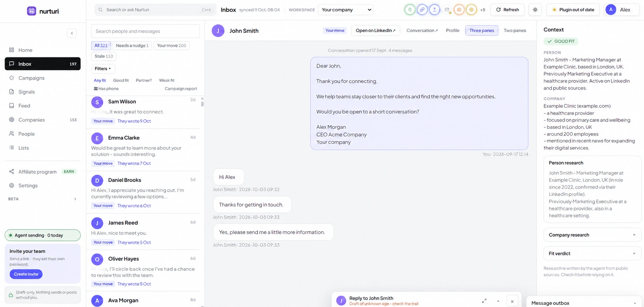644x307 pixels.
Task: Focus Search people and messages field
Action: coord(145,31)
